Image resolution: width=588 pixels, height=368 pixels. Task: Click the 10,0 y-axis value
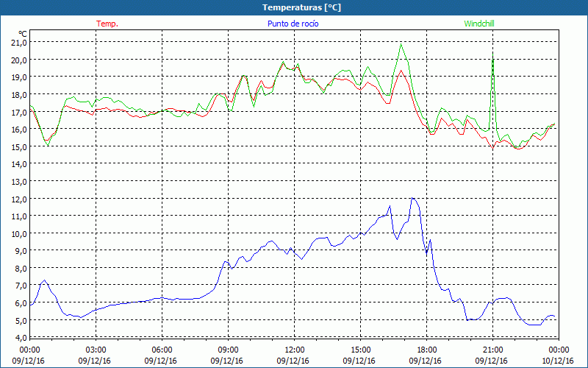pyautogui.click(x=19, y=234)
